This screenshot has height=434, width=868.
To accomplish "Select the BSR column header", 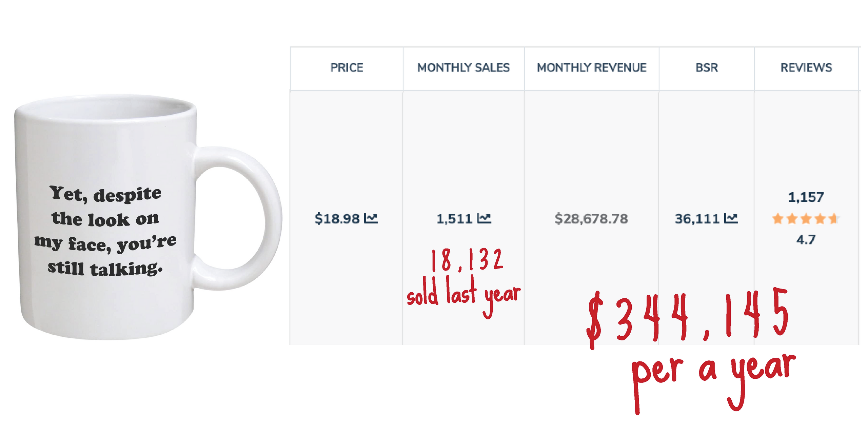I will [x=707, y=67].
